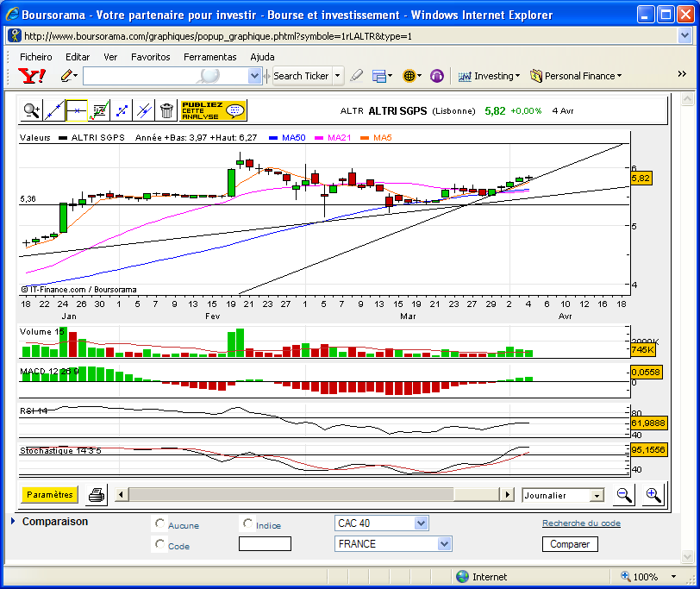Click the zoom out magnifier icon
Screen dimensions: 700x589
tap(623, 495)
